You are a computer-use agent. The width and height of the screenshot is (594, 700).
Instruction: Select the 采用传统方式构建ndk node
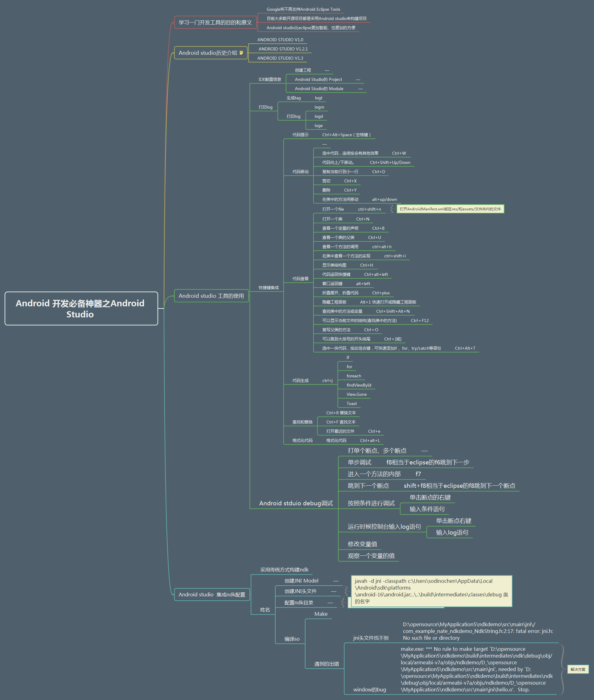(284, 570)
